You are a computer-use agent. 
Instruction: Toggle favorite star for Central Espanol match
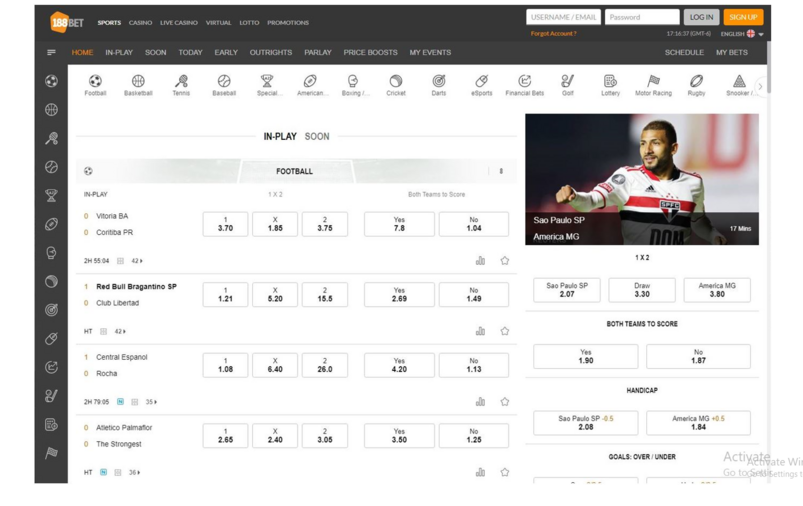click(504, 402)
